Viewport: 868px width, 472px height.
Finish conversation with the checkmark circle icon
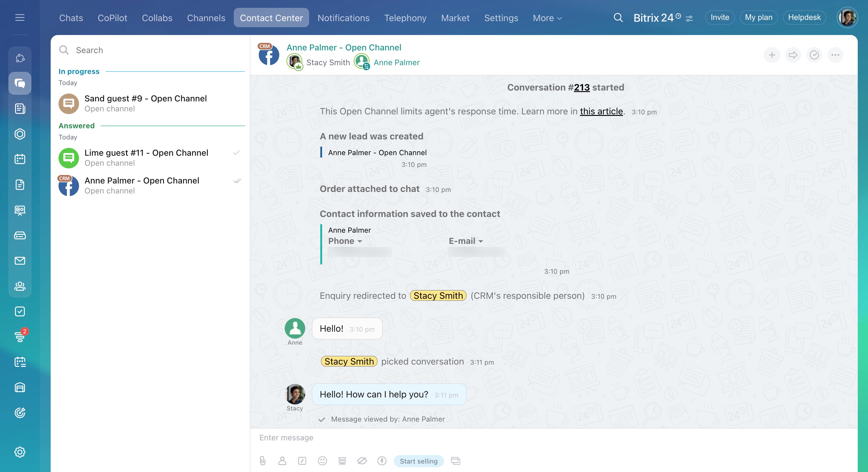click(814, 55)
